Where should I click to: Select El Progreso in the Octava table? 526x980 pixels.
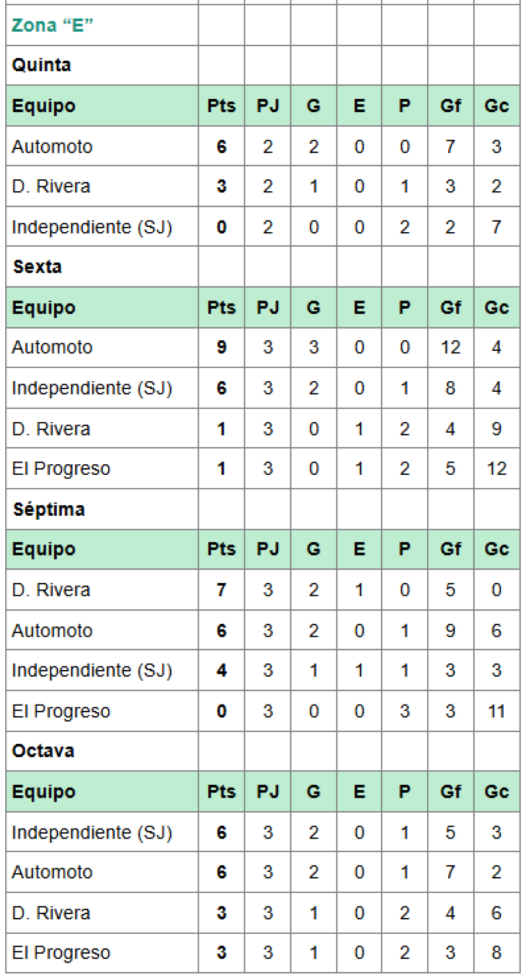coord(61,953)
